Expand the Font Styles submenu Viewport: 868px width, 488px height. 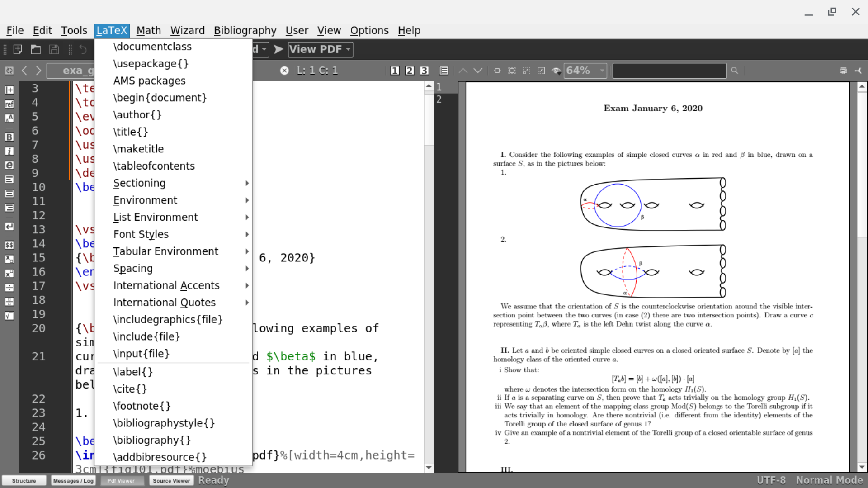[175, 234]
